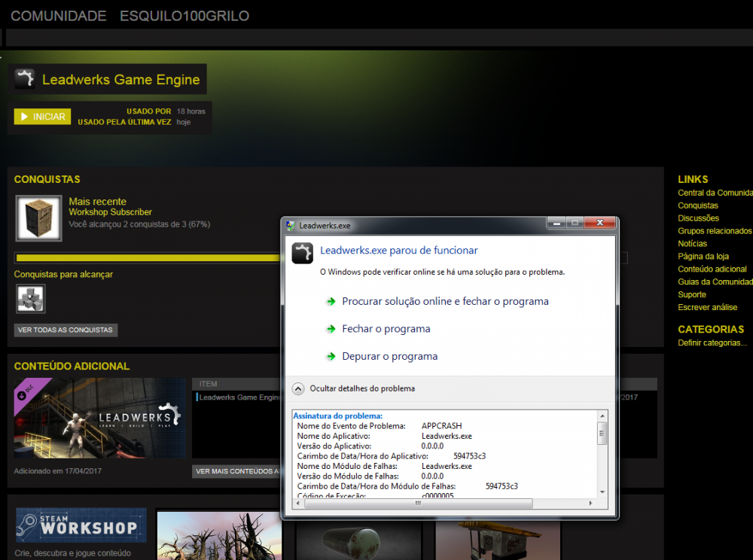Click 'Adicionado em 17/04/2017' text

click(58, 471)
